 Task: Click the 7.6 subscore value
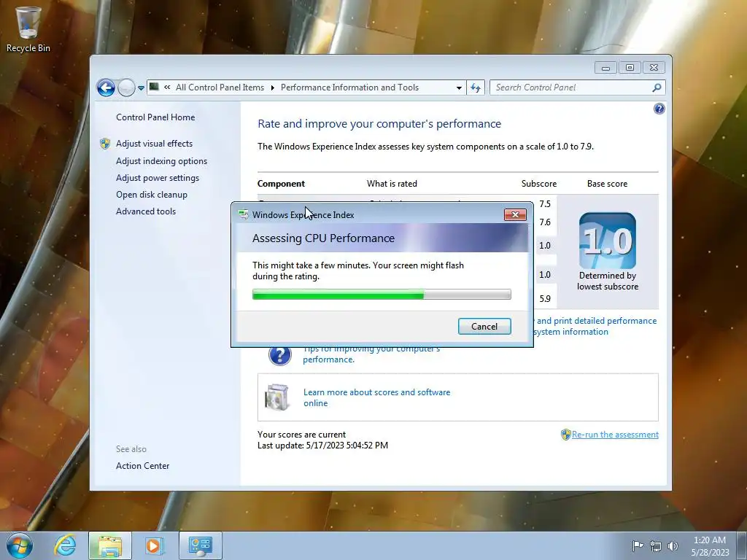click(544, 222)
